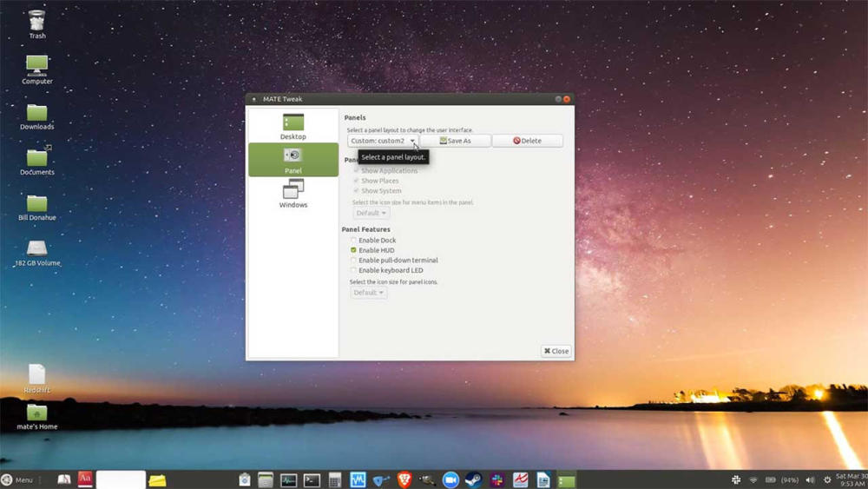Click the Save As button

(455, 141)
